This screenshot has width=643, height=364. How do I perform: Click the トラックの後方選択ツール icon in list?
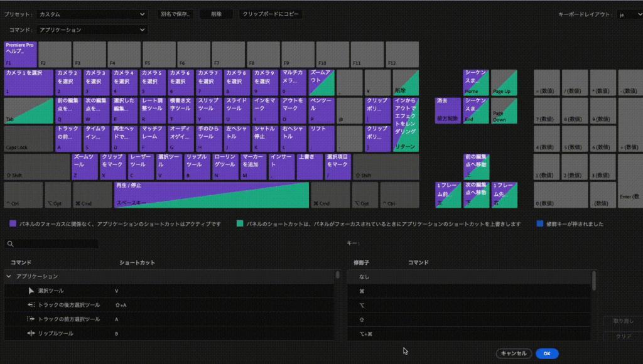(x=31, y=305)
